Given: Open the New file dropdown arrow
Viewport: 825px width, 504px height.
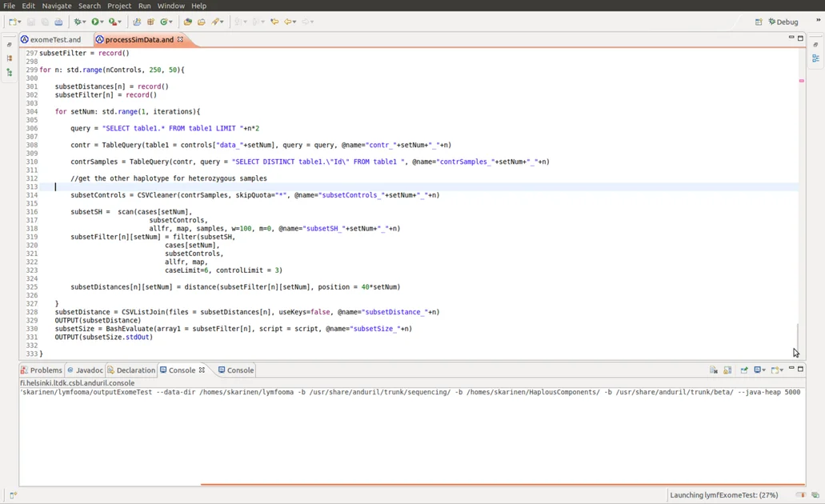Looking at the screenshot, I should [20, 22].
